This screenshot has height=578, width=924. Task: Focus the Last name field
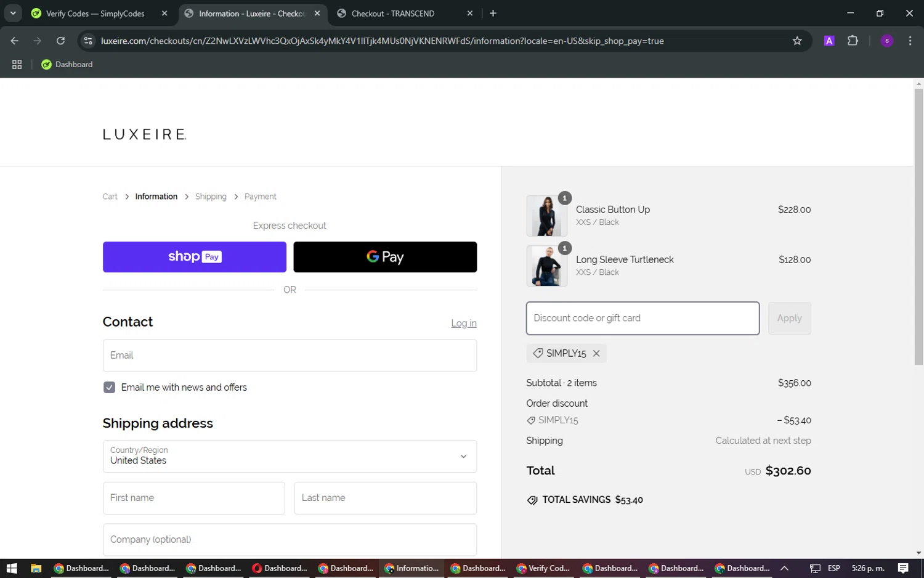tap(385, 498)
